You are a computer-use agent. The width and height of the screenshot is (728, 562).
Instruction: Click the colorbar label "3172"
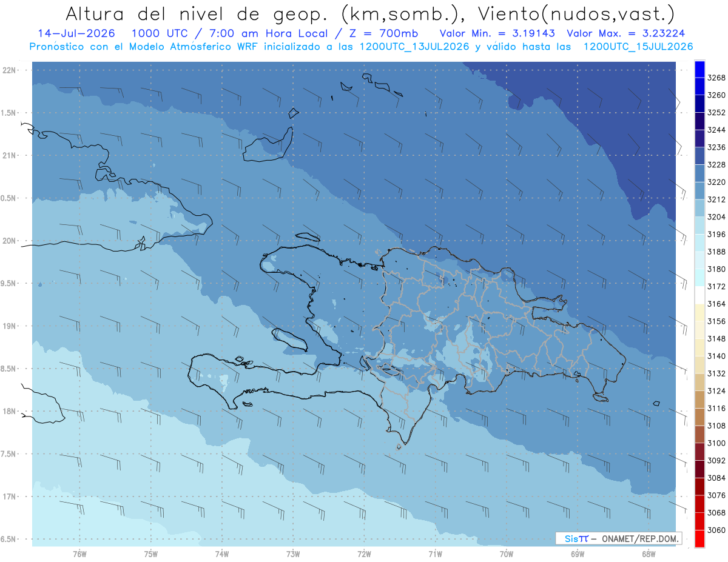pos(716,286)
